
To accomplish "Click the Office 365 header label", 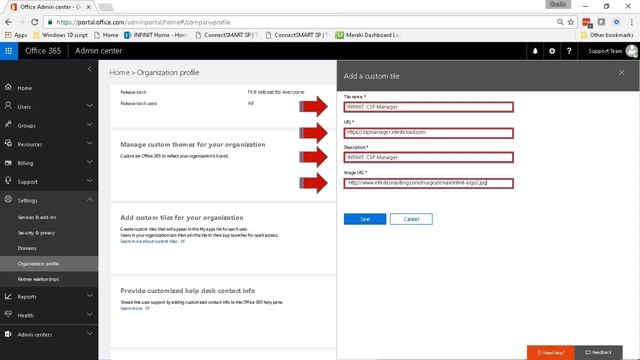I will pyautogui.click(x=43, y=51).
